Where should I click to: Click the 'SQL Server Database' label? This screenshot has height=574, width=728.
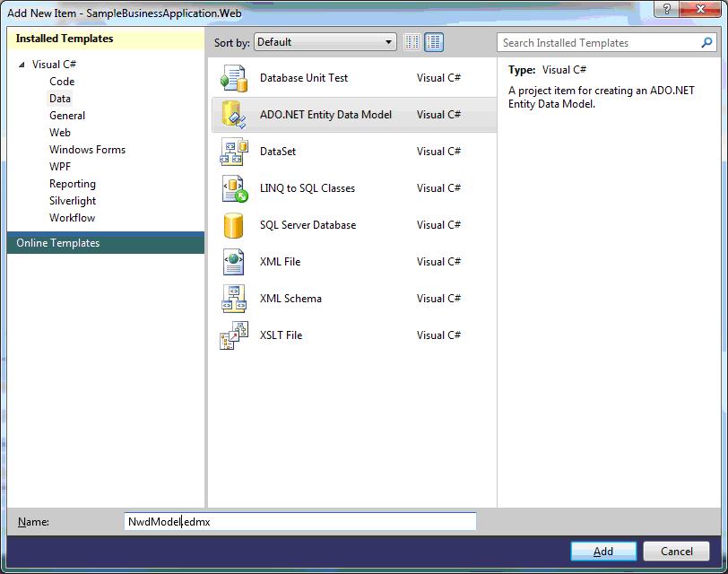(308, 225)
